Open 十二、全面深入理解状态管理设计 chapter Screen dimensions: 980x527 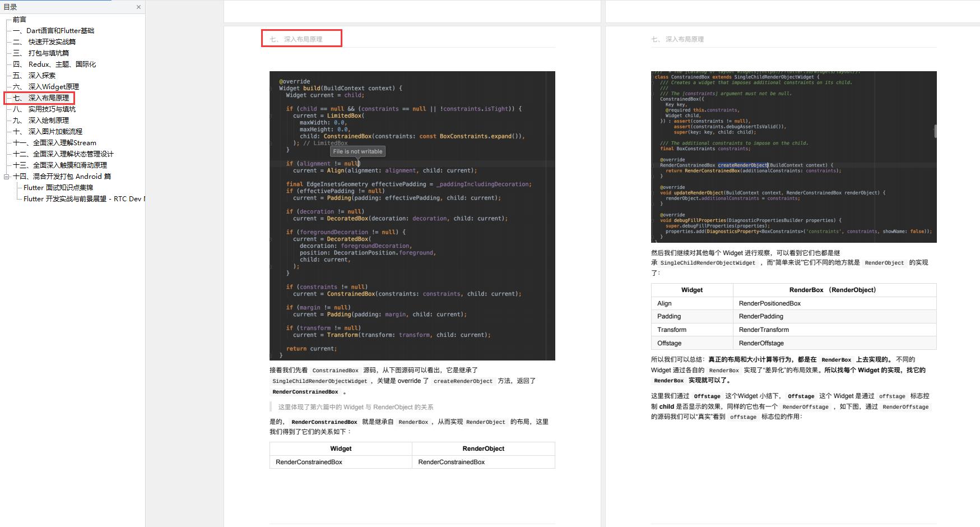pyautogui.click(x=63, y=154)
